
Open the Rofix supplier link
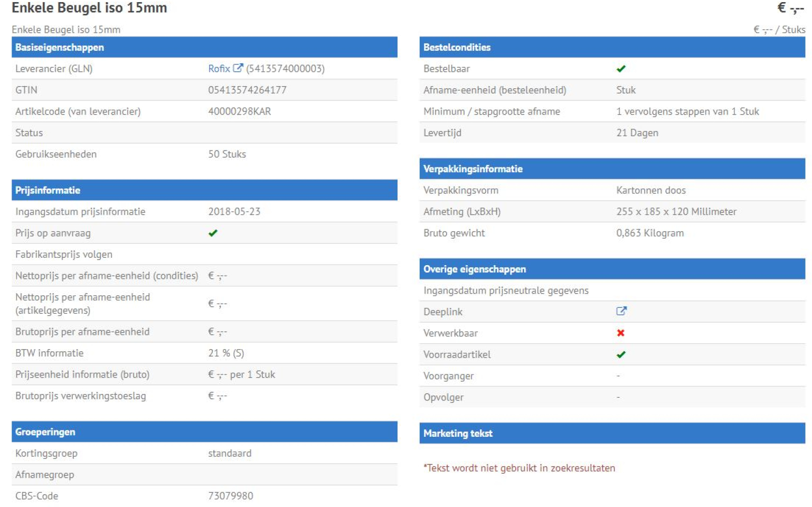click(219, 69)
